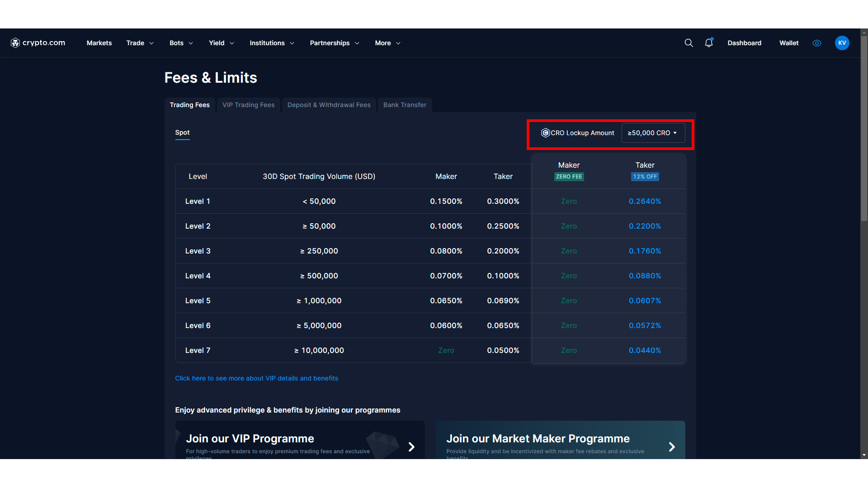The width and height of the screenshot is (868, 488).
Task: Click the 0.0572% discounted taker fee
Action: click(645, 325)
